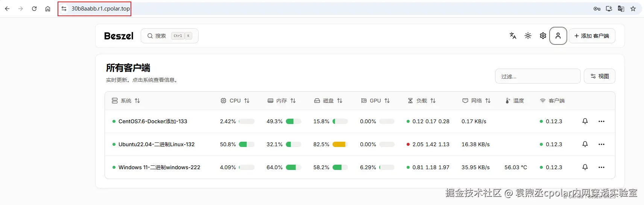Screen dimensions: 644x205
Task: Click the 所有客户端 heading
Action: tap(128, 68)
